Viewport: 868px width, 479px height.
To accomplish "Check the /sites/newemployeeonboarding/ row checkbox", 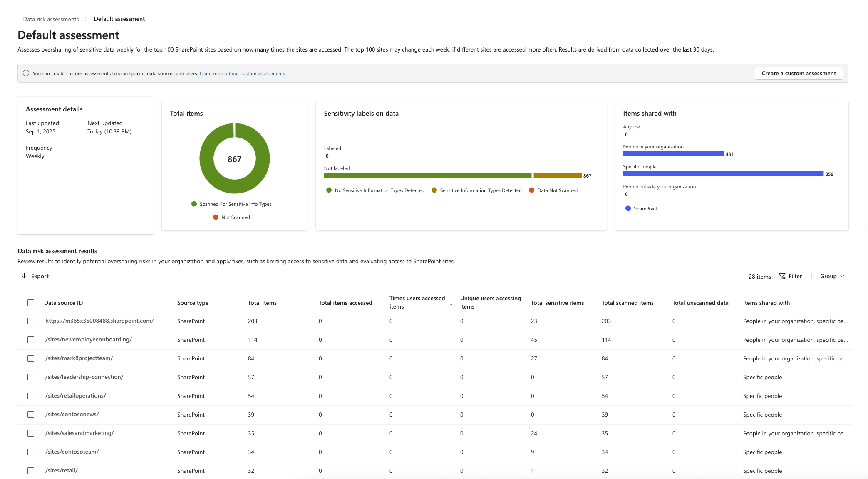I will tap(31, 340).
